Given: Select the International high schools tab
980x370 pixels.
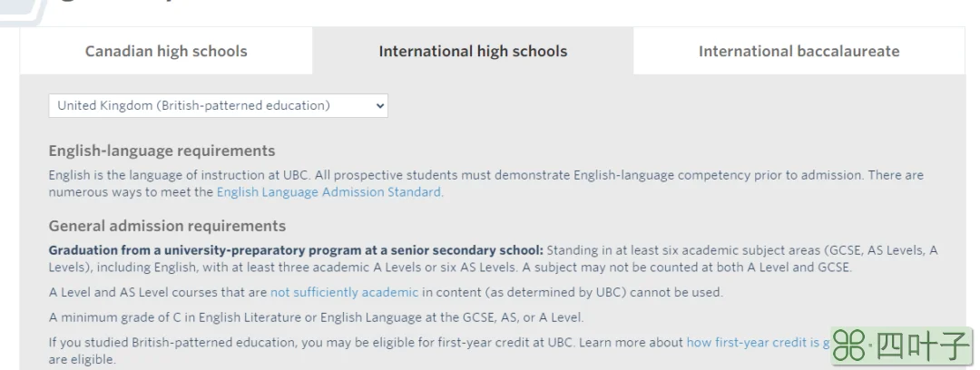Looking at the screenshot, I should click(473, 52).
